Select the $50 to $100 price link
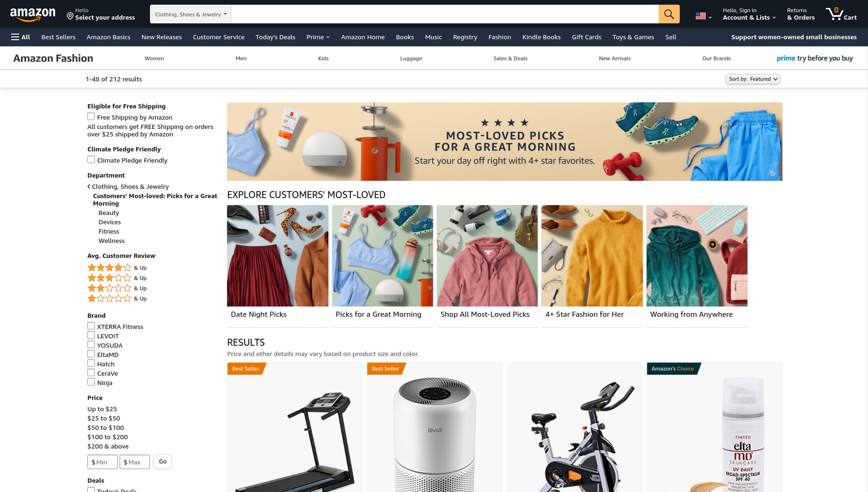The image size is (868, 492). [x=106, y=428]
